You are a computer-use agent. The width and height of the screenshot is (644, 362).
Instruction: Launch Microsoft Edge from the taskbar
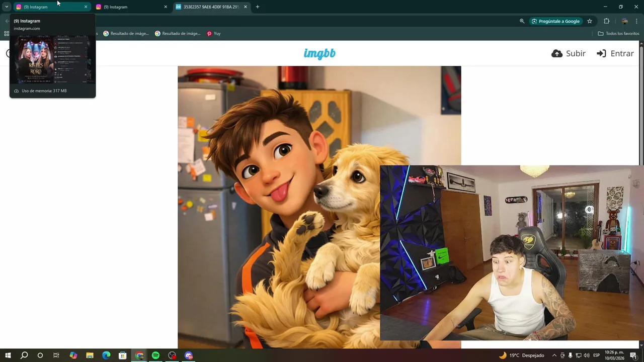click(x=106, y=355)
